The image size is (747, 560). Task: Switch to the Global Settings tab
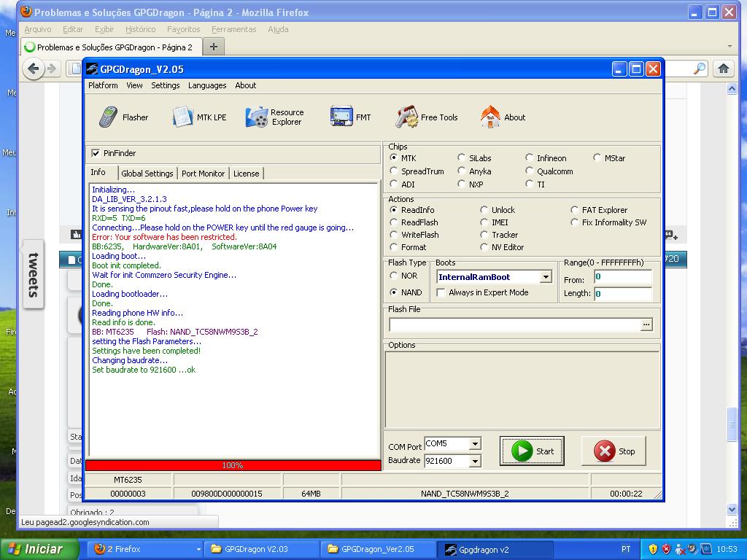pos(147,174)
